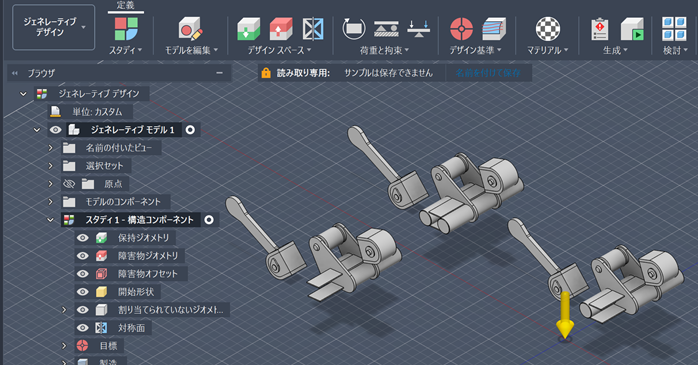Click the 対称面 mirror icon in tree
The width and height of the screenshot is (698, 365).
coord(101,328)
